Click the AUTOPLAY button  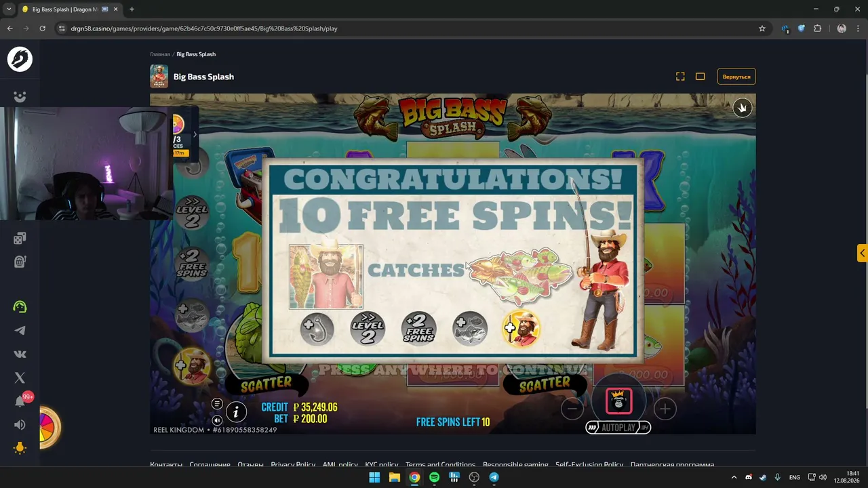point(618,428)
